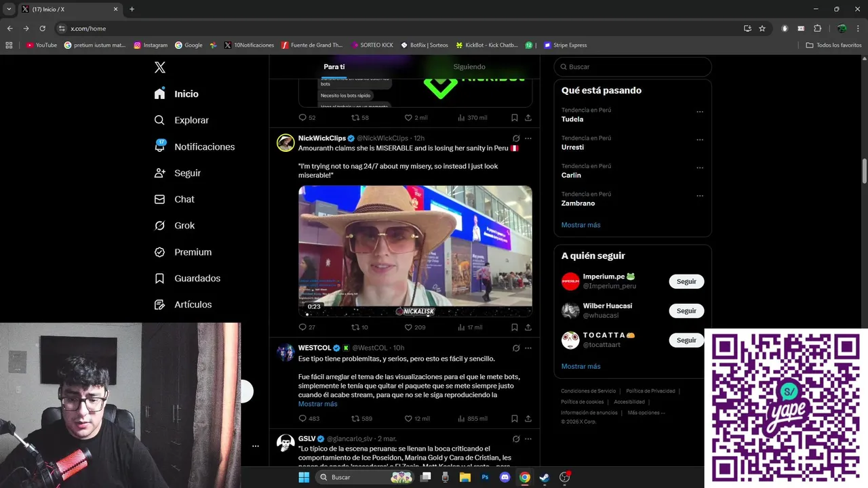Open NickWickClips profile avatar
The image size is (868, 488).
click(285, 142)
